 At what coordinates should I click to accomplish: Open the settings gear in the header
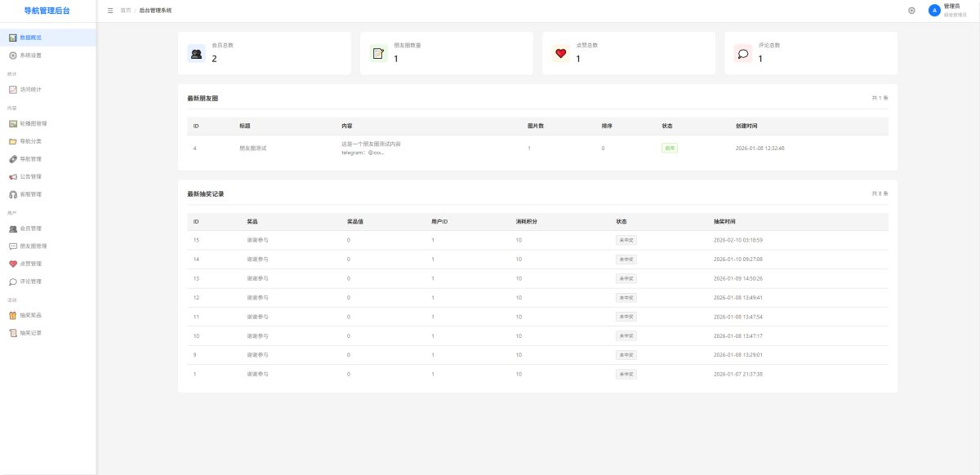[x=911, y=11]
